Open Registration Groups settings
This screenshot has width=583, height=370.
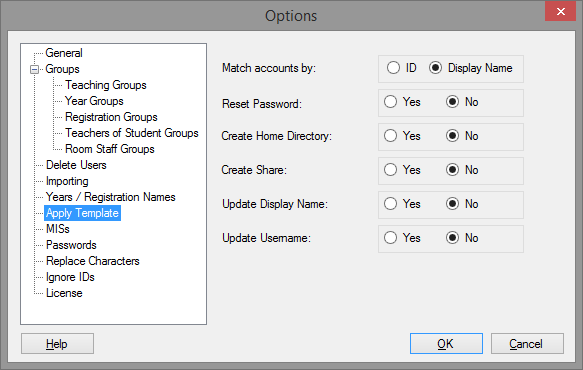pyautogui.click(x=111, y=117)
